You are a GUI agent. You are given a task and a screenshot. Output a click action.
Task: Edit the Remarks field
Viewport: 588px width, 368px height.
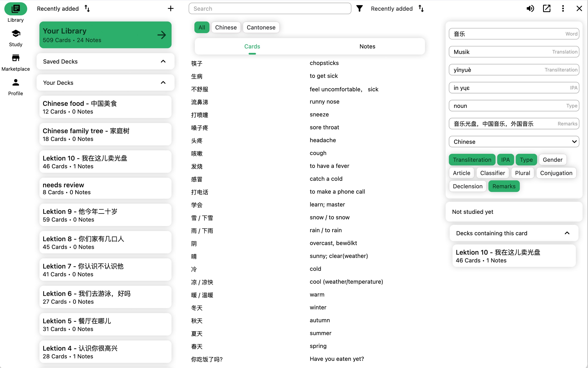pyautogui.click(x=514, y=124)
